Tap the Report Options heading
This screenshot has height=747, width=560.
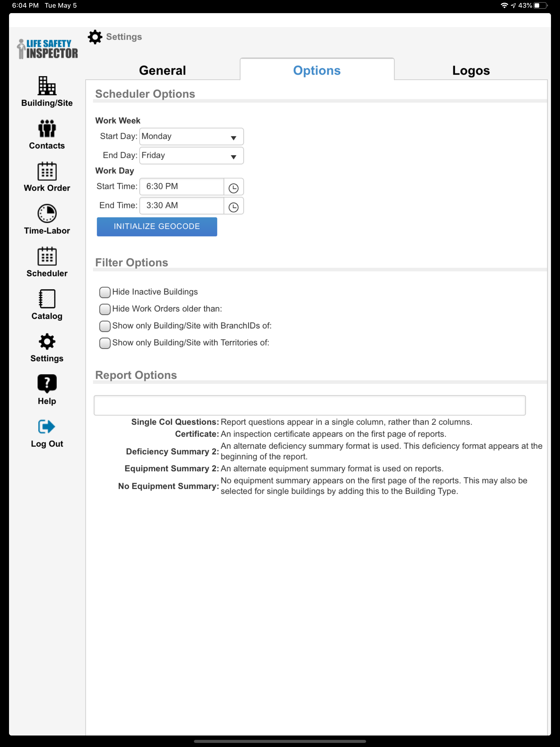136,375
